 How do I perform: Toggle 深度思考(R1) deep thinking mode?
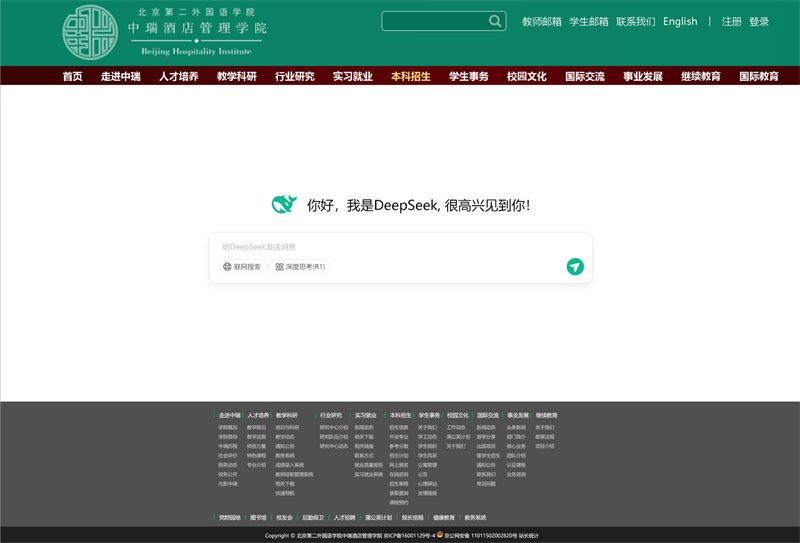300,266
